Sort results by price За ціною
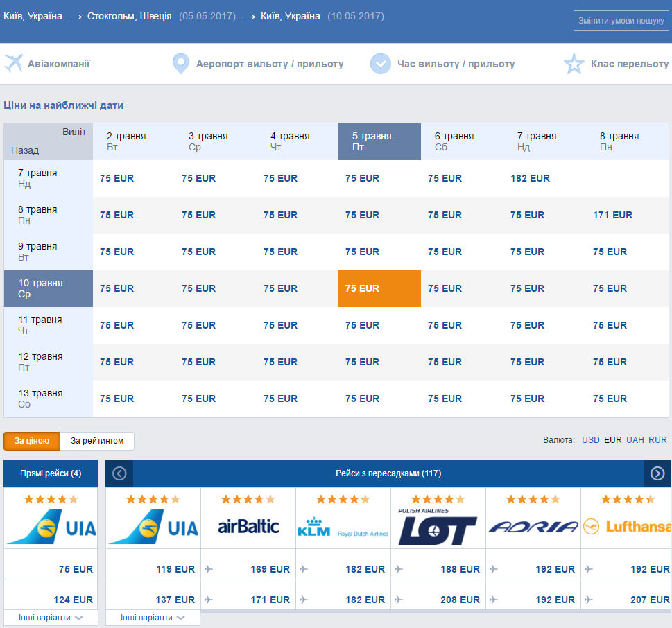Viewport: 672px width, 628px height. 32,441
